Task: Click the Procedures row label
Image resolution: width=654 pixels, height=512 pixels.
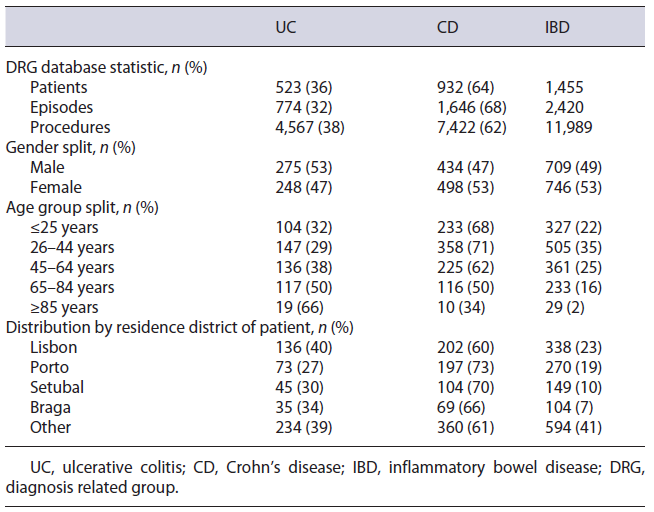Action: pos(70,127)
